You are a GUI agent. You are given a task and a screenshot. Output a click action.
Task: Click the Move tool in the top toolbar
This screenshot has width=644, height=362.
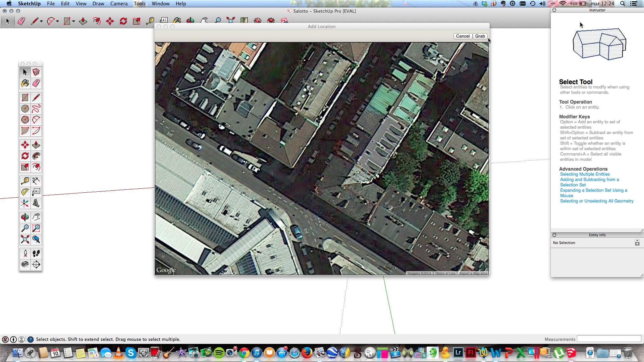(110, 21)
